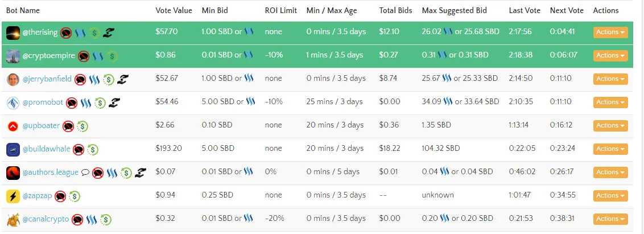The height and width of the screenshot is (234, 644).
Task: Visit the @buildawhale profile link
Action: pos(47,149)
